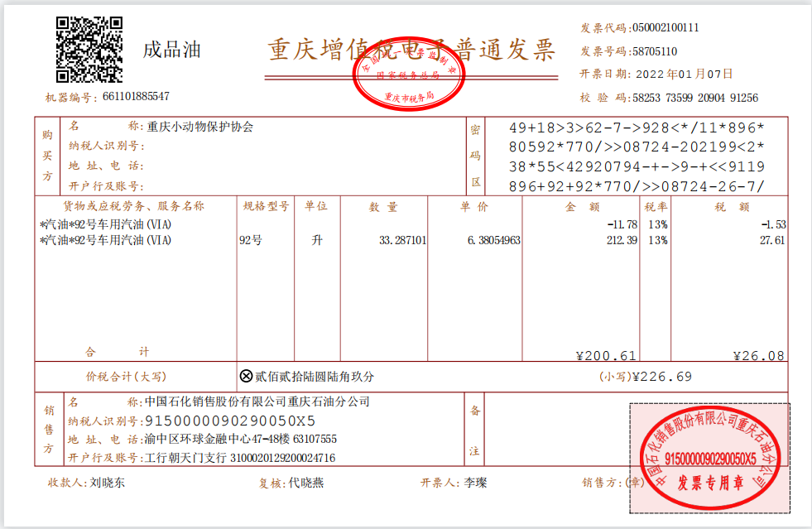This screenshot has height=529, width=812.
Task: Click the payee 收款人: 刘晓东
Action: coord(86,483)
